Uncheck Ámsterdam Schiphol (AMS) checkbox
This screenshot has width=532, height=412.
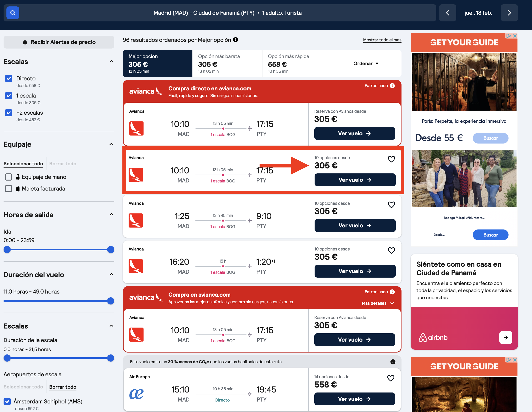[7, 402]
